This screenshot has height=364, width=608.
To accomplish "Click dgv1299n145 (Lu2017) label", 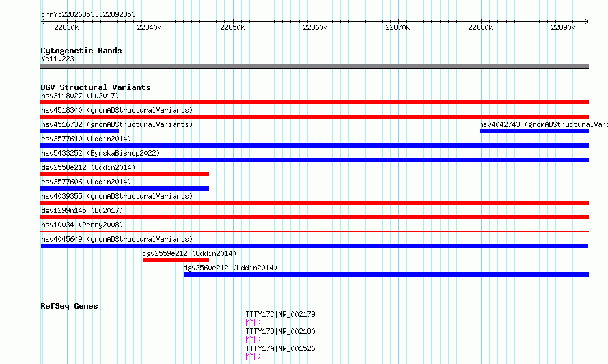I will [82, 210].
